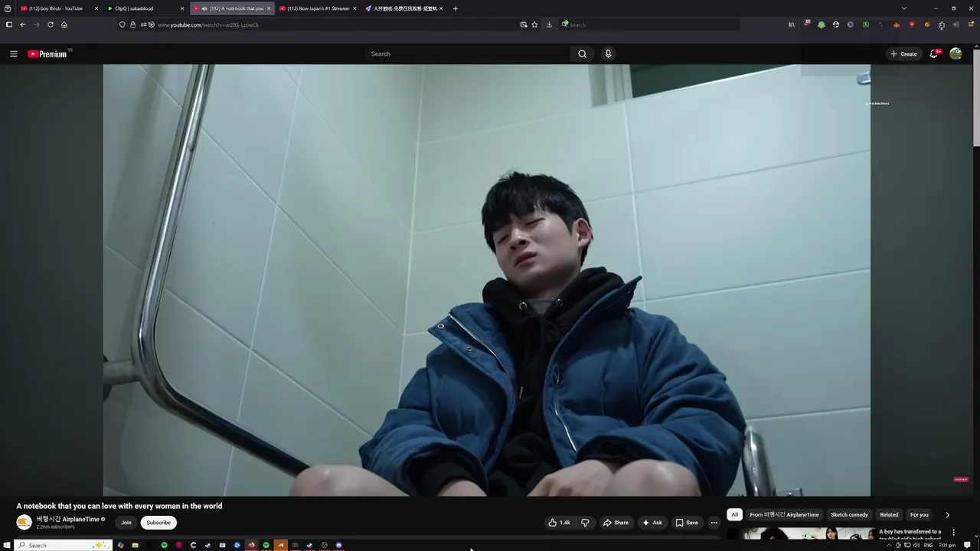Open tracking protection shield info
Viewport: 980px width, 551px height.
122,24
